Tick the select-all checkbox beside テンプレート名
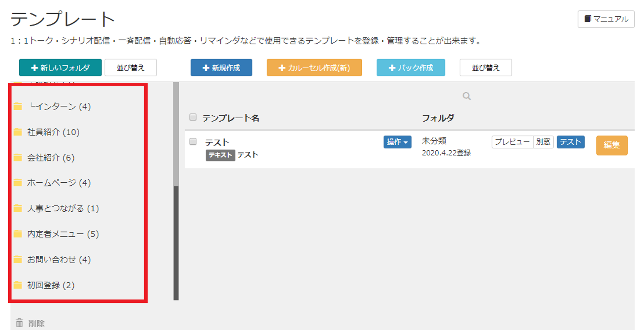The width and height of the screenshot is (644, 330). point(193,117)
